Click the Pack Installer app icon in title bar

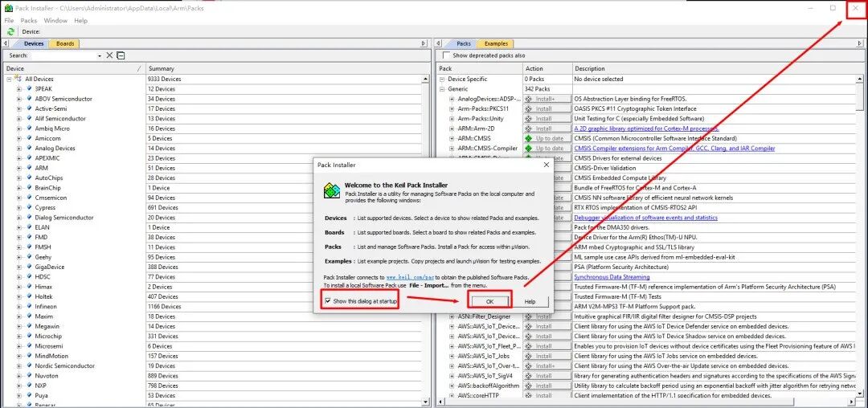coord(8,8)
